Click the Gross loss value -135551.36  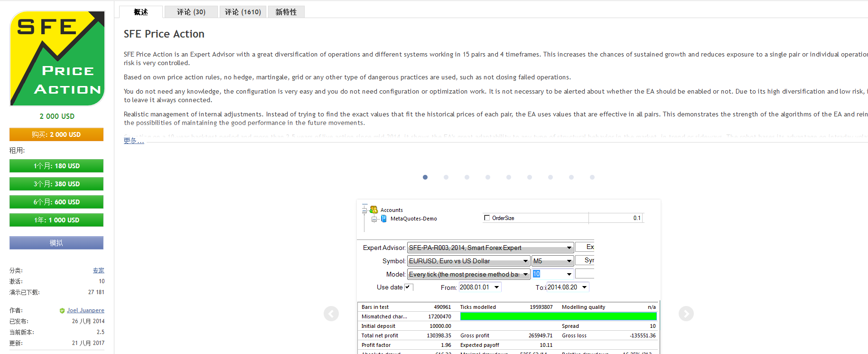(643, 335)
